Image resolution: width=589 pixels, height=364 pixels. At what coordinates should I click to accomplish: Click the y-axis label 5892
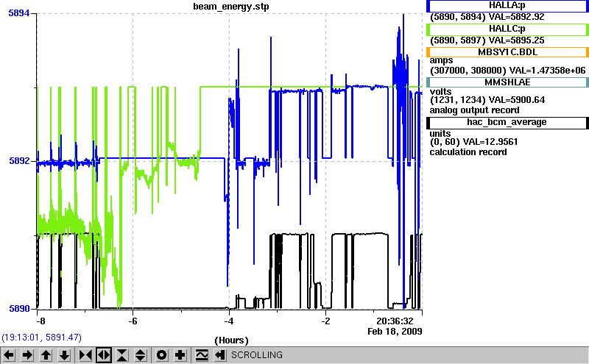19,160
